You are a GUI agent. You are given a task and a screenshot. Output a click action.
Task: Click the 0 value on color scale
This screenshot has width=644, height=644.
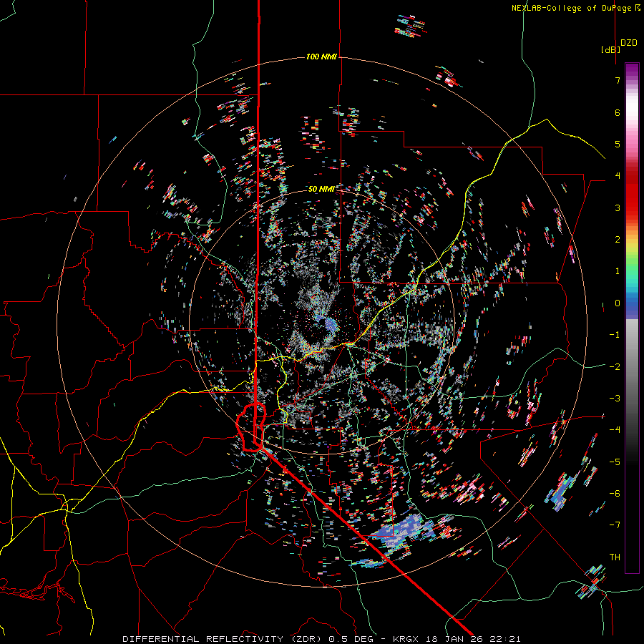point(618,303)
